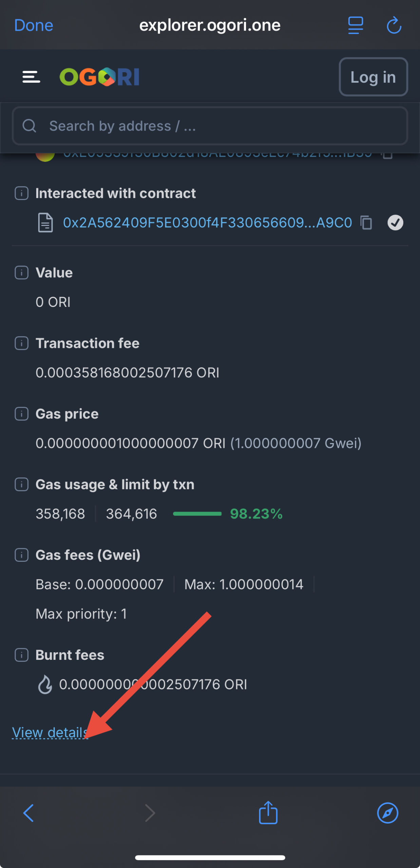
Task: Reload the page with refresh icon
Action: click(x=394, y=25)
